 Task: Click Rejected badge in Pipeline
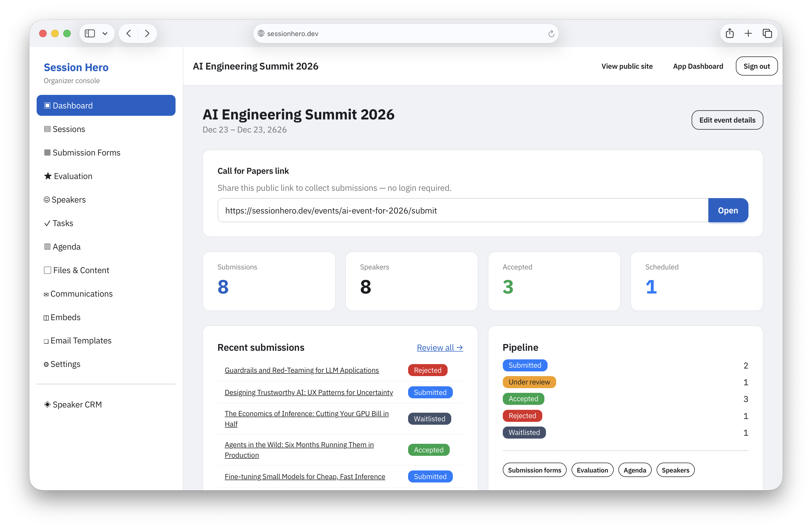(522, 416)
